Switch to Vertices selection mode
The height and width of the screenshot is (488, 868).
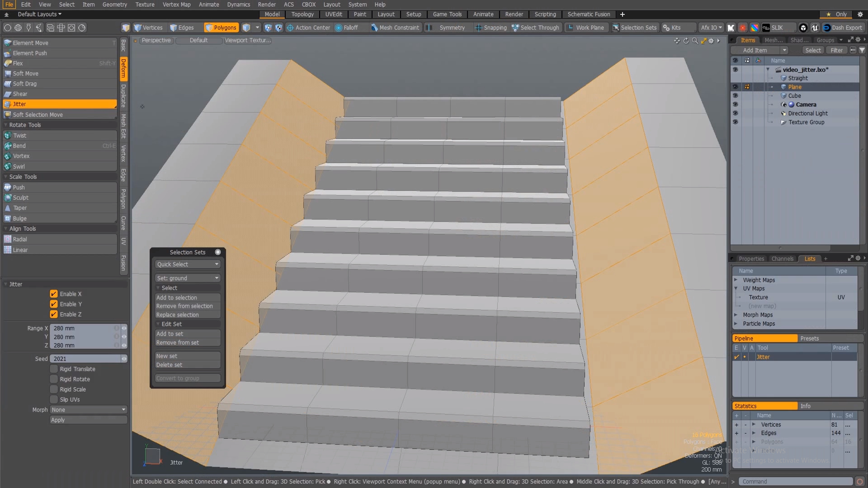click(148, 28)
